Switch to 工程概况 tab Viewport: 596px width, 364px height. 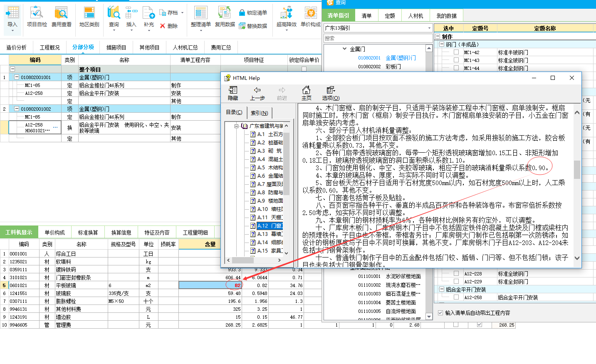click(x=50, y=47)
